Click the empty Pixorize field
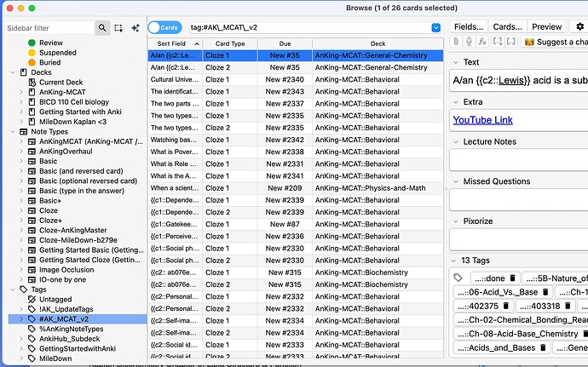The height and width of the screenshot is (367, 588). 519,239
